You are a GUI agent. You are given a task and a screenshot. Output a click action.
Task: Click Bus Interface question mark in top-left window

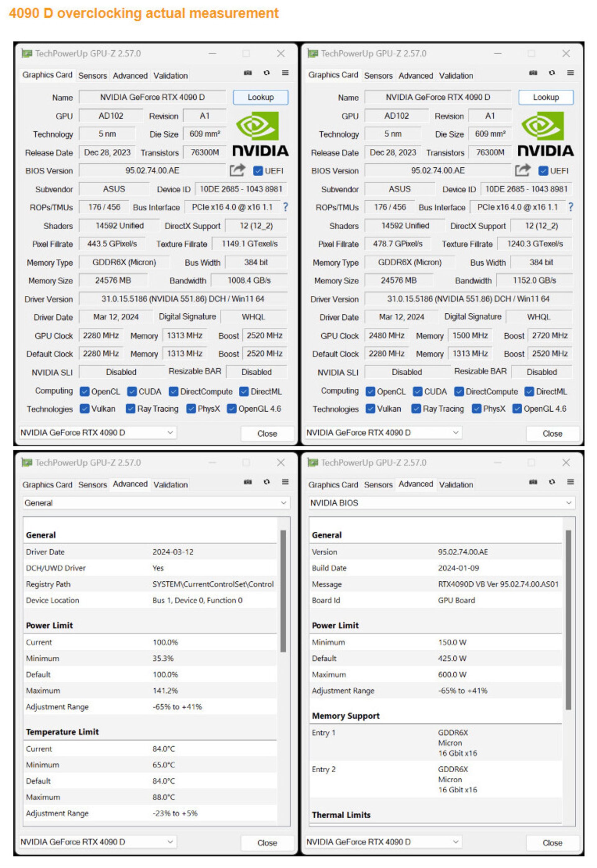click(x=285, y=207)
